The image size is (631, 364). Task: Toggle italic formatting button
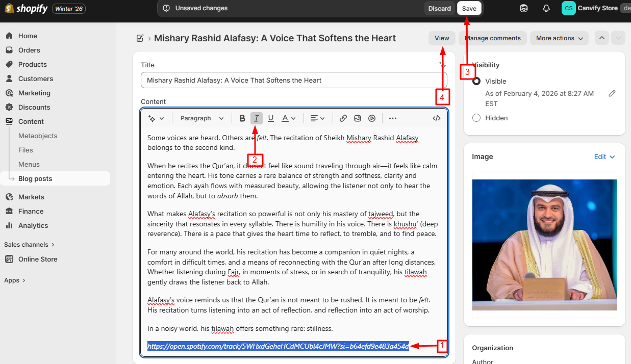coord(257,118)
